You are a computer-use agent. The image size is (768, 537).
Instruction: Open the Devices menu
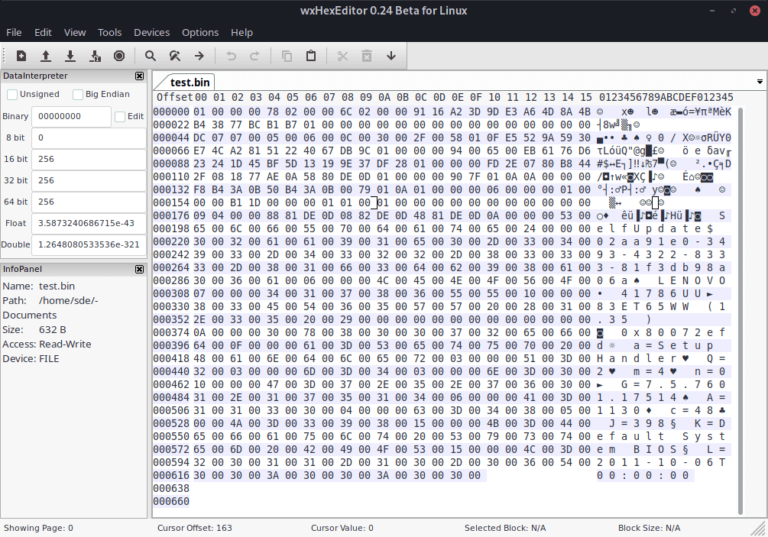pos(151,32)
